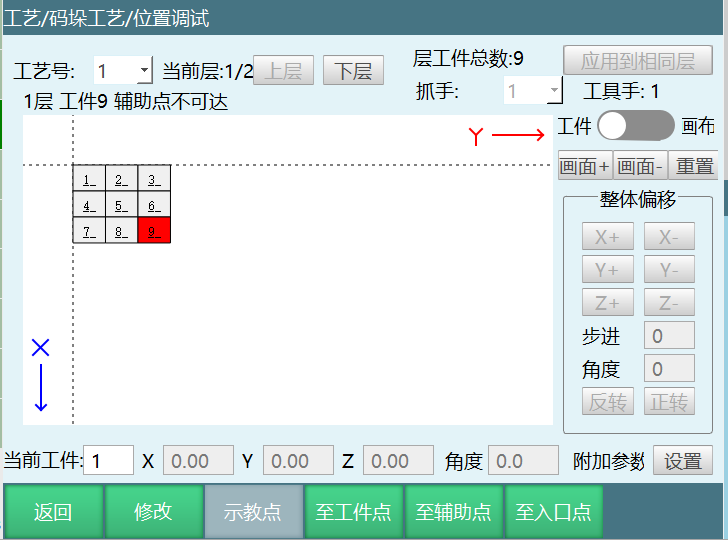Select workpiece 1 in the pallet grid
The image size is (728, 540).
(x=89, y=179)
